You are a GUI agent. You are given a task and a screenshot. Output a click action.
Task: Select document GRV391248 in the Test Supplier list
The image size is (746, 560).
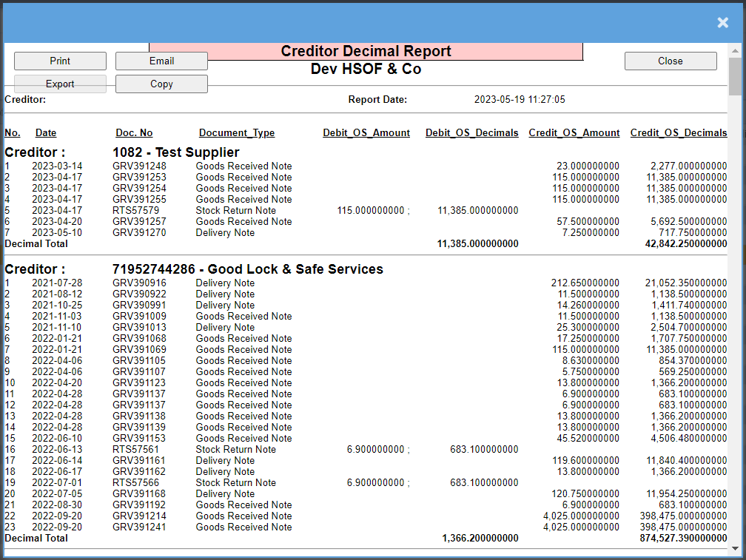(x=139, y=166)
